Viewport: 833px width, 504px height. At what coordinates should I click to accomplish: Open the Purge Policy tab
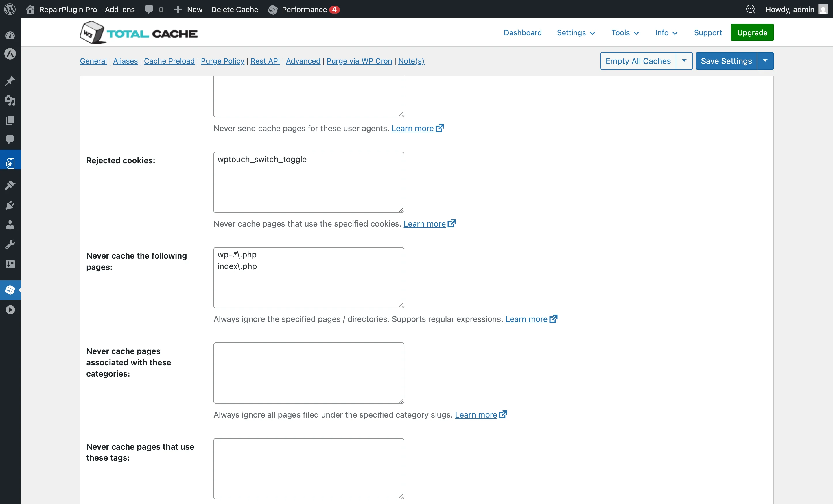[222, 61]
